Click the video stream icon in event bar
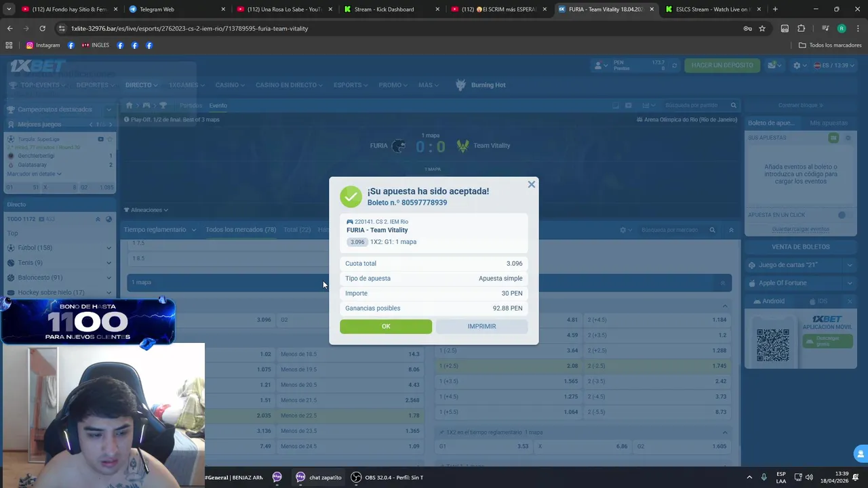Image resolution: width=868 pixels, height=488 pixels. tap(629, 106)
